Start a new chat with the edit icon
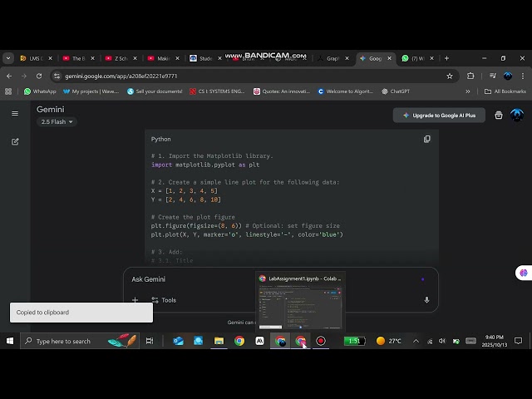The height and width of the screenshot is (399, 532). [15, 142]
